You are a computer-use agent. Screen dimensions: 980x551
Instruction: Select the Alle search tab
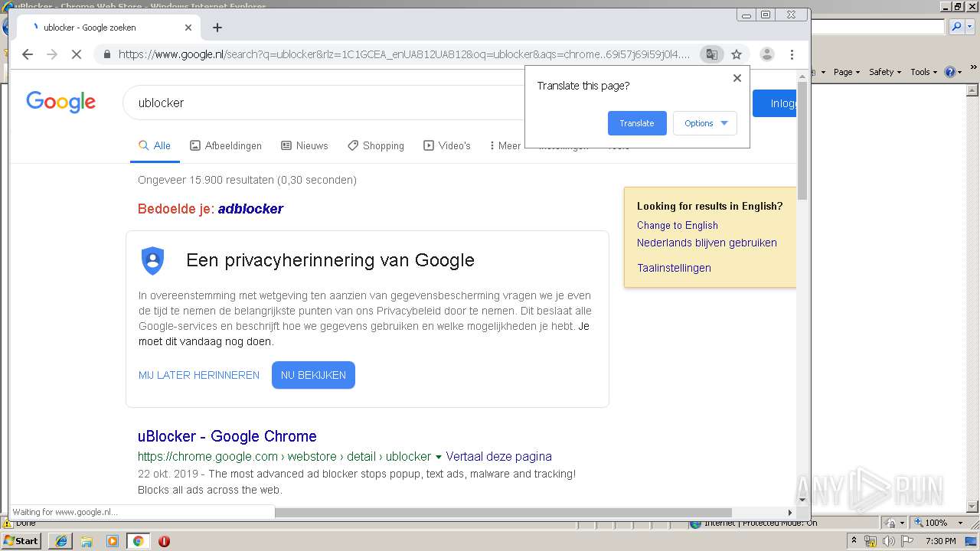tap(155, 145)
